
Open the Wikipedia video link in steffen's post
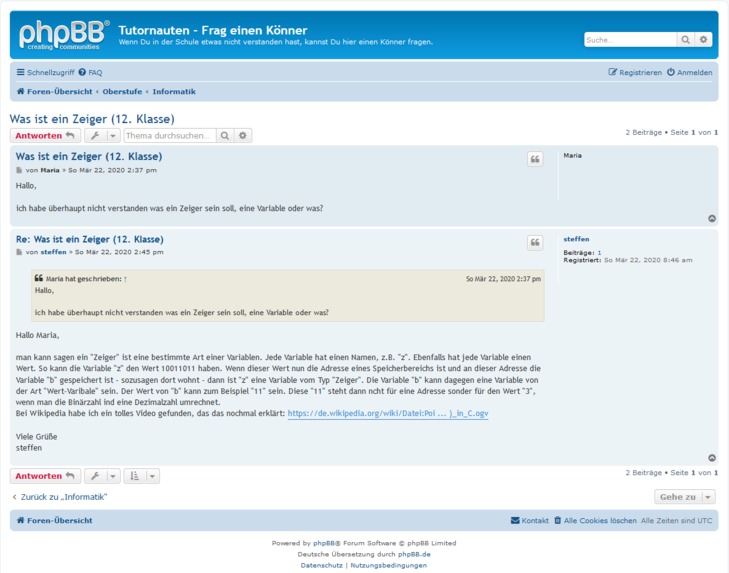pos(388,413)
